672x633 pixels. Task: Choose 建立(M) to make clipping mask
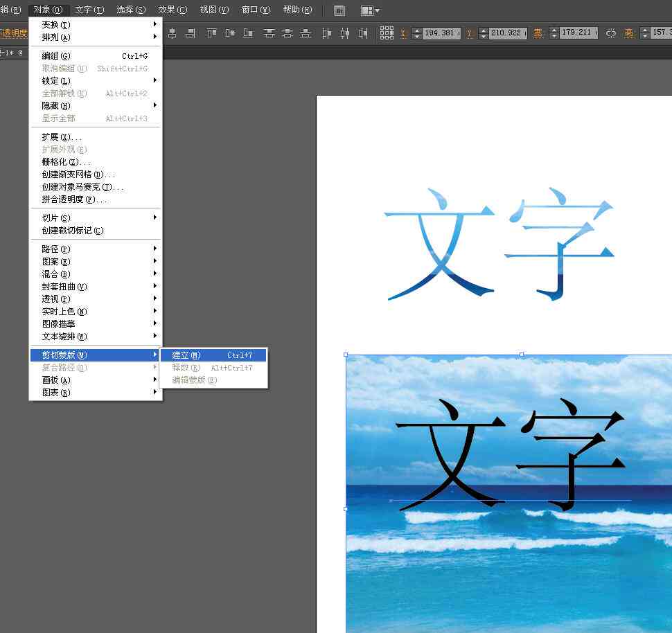pos(213,355)
